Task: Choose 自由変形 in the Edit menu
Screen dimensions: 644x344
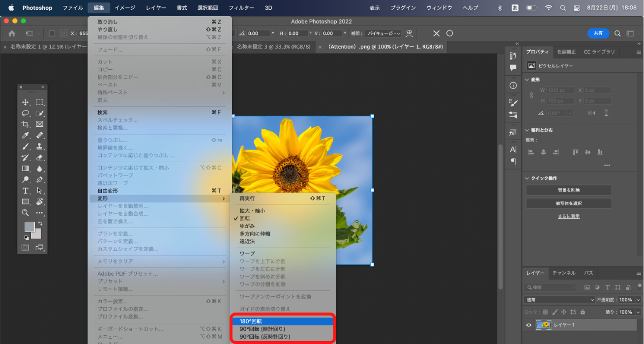Action: tap(160, 191)
